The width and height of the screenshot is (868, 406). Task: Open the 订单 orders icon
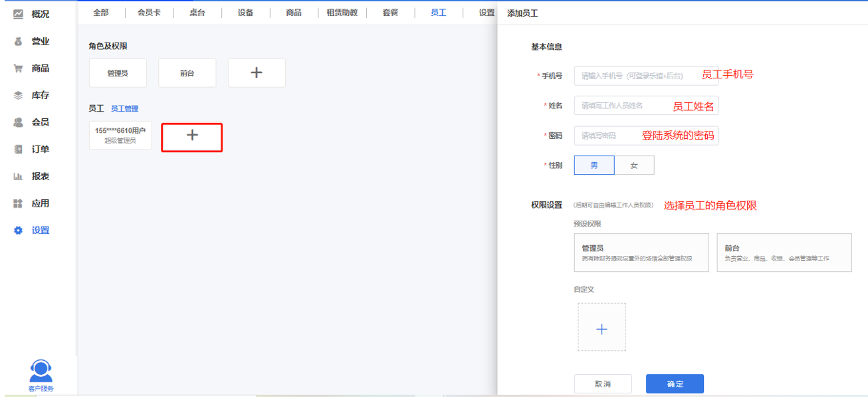(18, 150)
